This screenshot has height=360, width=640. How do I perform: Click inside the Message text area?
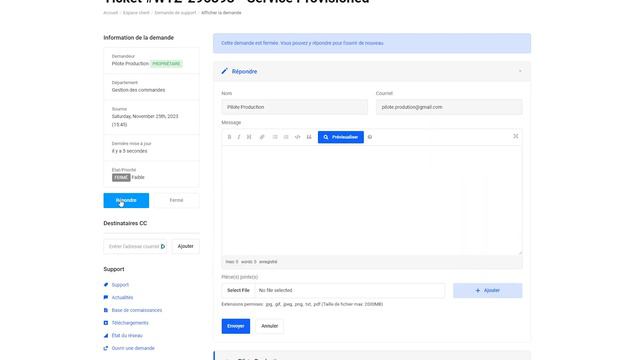(x=372, y=200)
